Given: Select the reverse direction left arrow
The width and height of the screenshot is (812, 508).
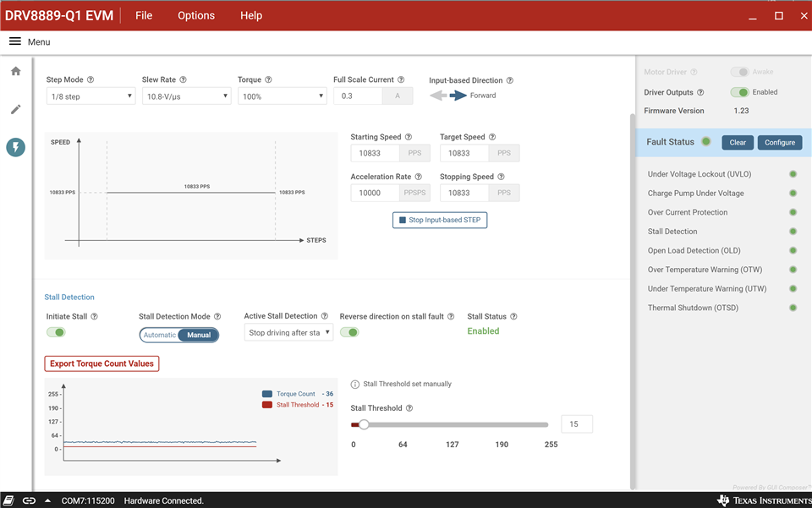Looking at the screenshot, I should click(438, 96).
